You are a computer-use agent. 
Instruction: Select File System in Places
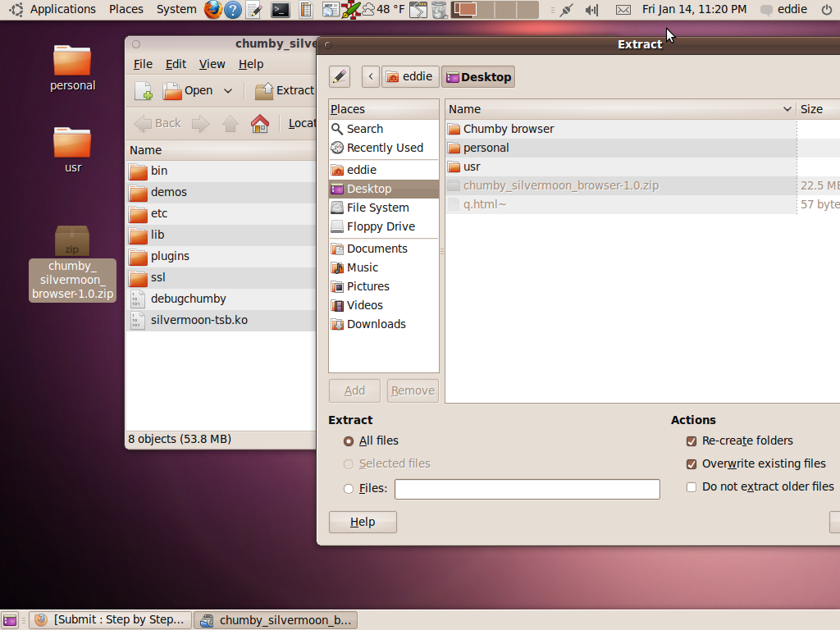point(384,208)
